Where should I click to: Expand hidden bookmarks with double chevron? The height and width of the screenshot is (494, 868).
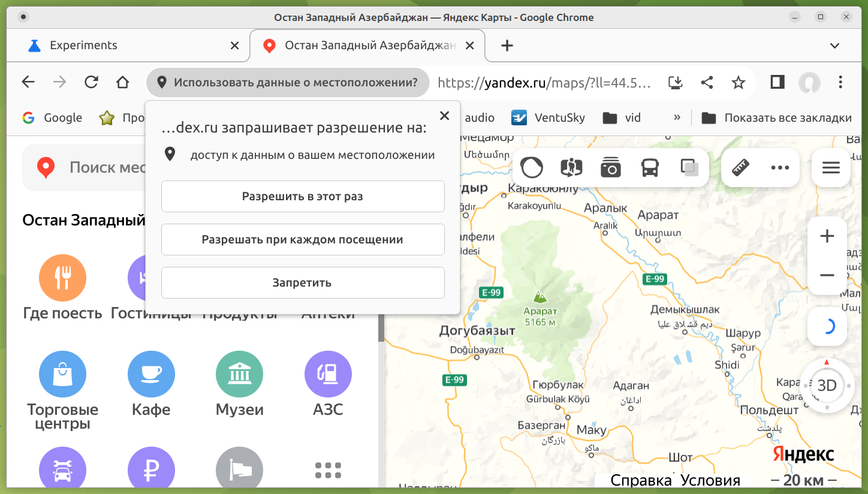pos(677,118)
